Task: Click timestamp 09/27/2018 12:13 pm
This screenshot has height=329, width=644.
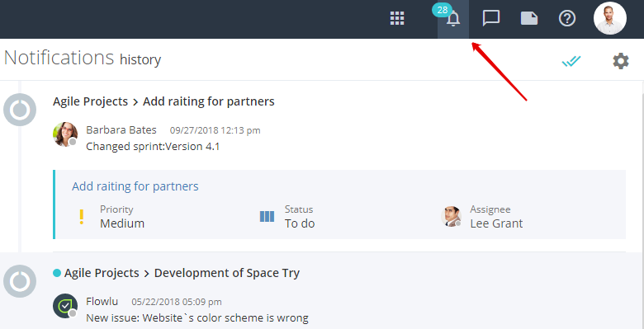Action: pyautogui.click(x=215, y=130)
